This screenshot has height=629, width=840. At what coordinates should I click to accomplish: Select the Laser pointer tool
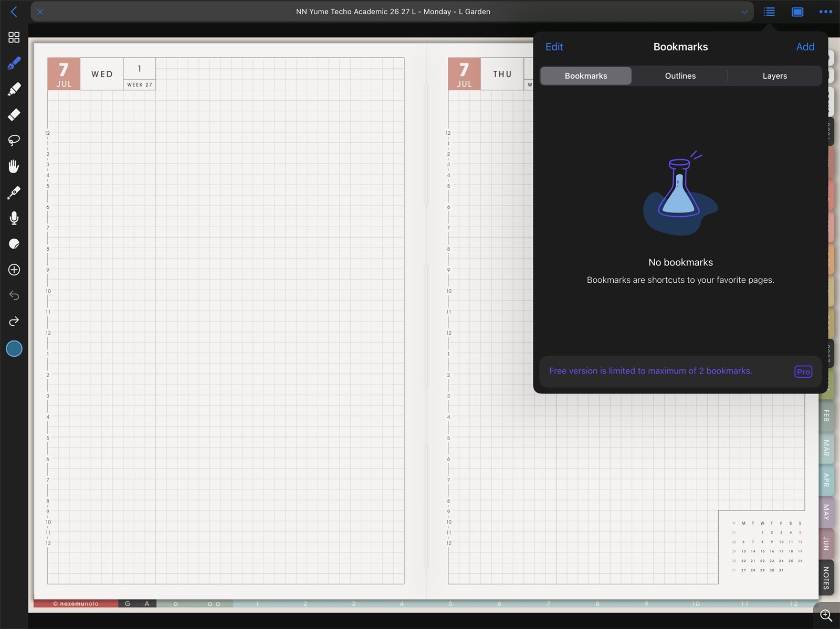click(14, 193)
